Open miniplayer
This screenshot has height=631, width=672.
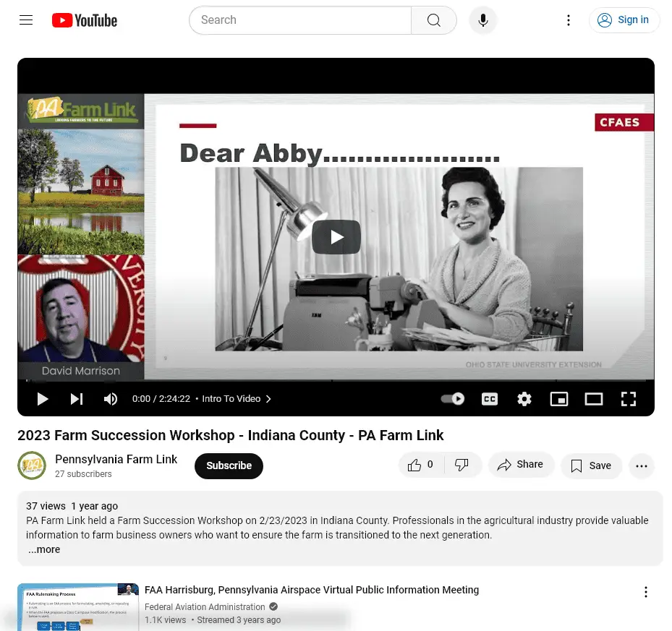click(x=559, y=399)
